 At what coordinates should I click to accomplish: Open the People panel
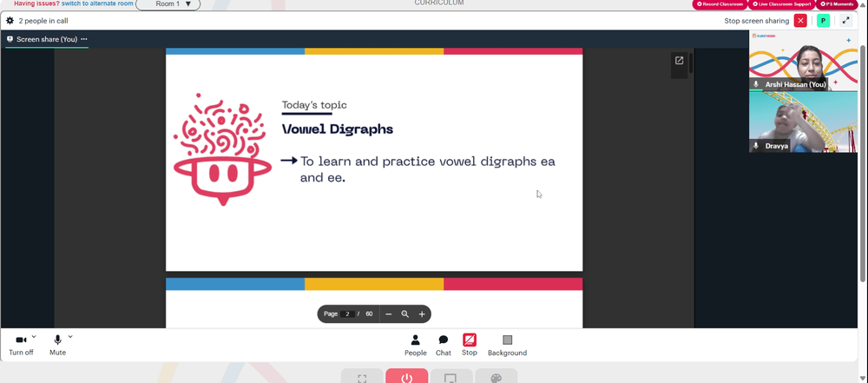(415, 346)
